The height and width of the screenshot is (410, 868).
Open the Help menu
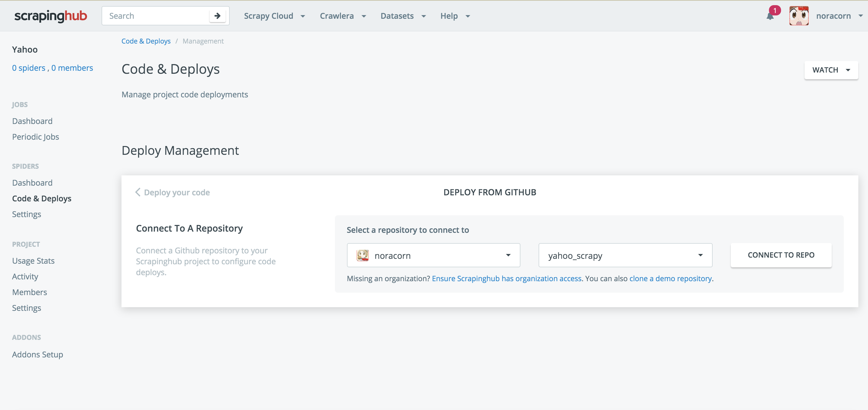(455, 16)
